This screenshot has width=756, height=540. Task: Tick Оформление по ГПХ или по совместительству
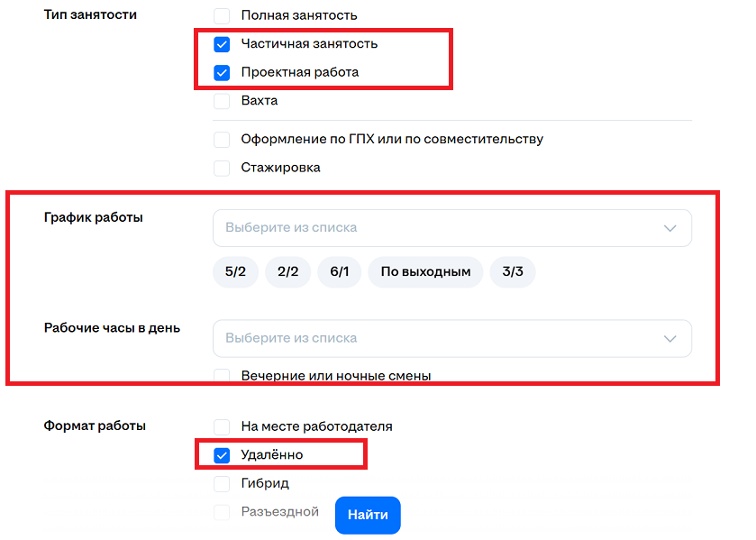click(222, 140)
